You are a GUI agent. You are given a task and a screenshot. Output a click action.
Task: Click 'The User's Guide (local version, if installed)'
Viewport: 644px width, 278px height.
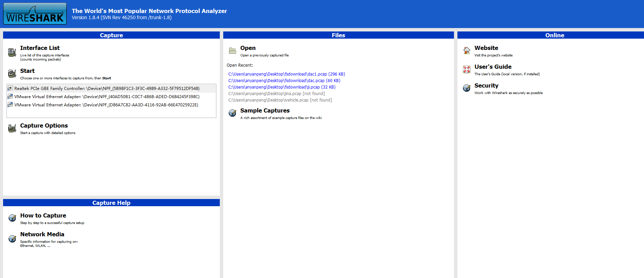tap(507, 74)
